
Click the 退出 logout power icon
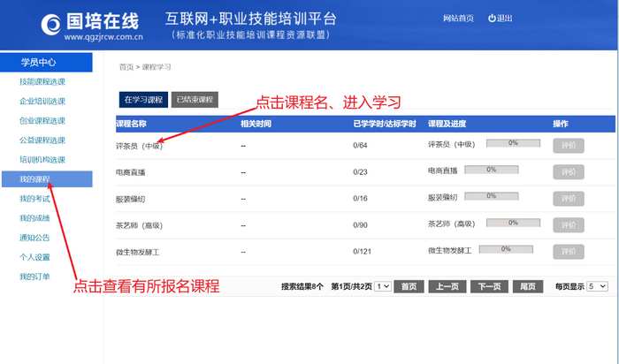[x=492, y=19]
